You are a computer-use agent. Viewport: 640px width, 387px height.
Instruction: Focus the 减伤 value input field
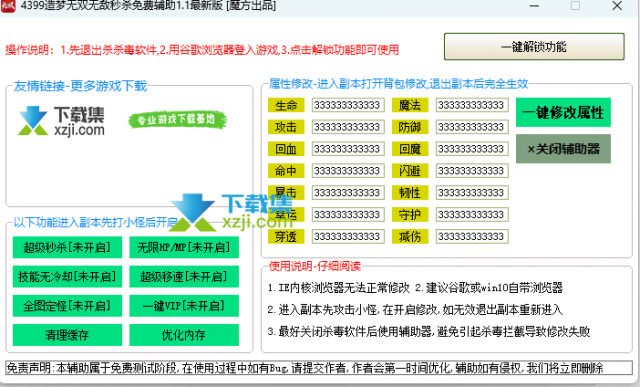pos(472,236)
